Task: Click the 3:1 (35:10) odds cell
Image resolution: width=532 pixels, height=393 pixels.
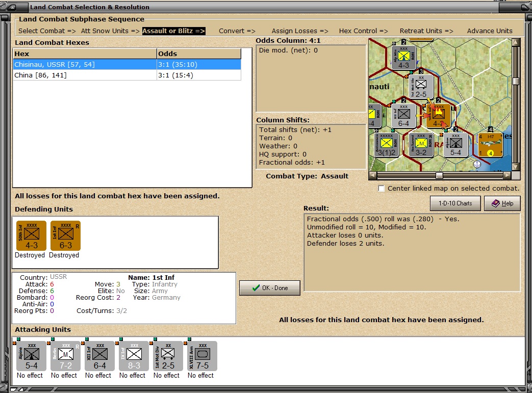Action: (199, 64)
